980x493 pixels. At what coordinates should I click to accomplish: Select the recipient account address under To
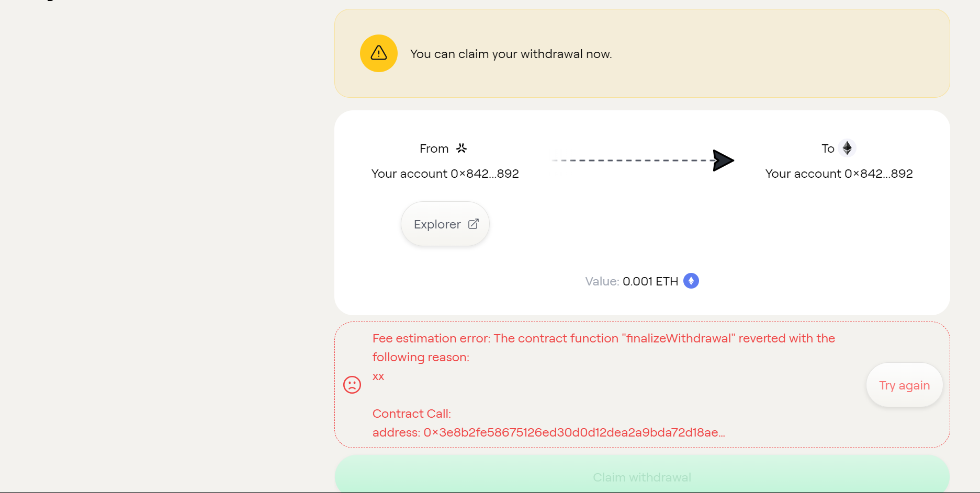coord(839,174)
